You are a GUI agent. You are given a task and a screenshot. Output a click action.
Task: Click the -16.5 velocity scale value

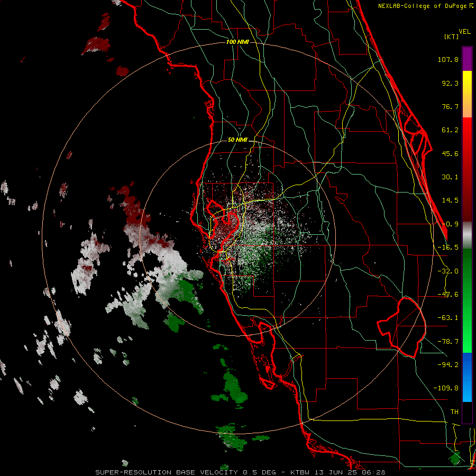448,248
